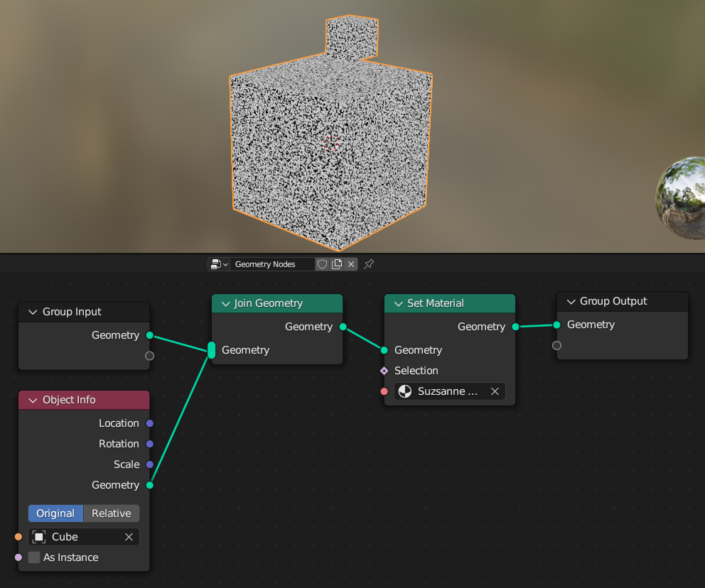
Task: Open the Cube object selector field
Action: 84,537
